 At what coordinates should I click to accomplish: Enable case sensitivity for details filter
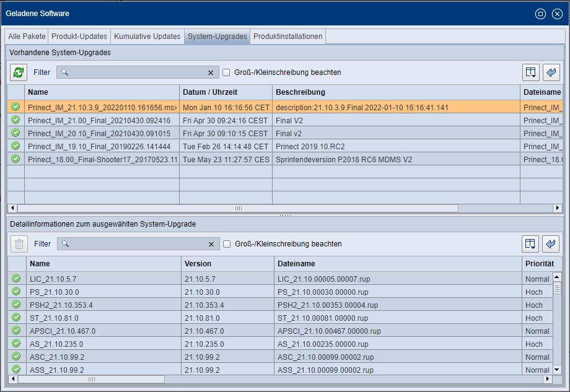click(227, 244)
